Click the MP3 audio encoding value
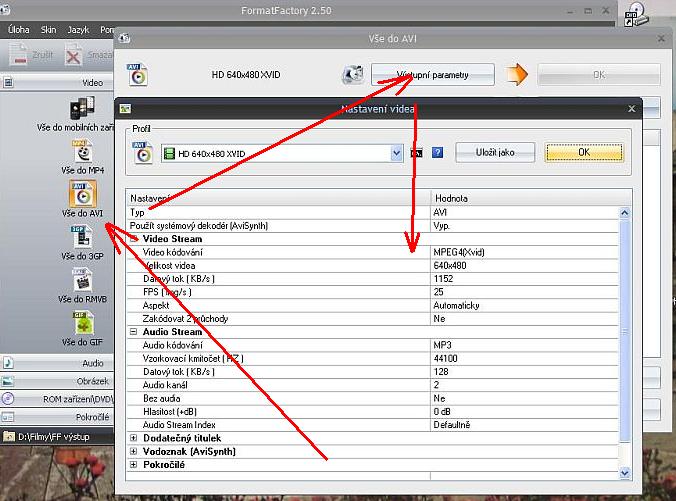676x501 pixels. click(x=442, y=345)
